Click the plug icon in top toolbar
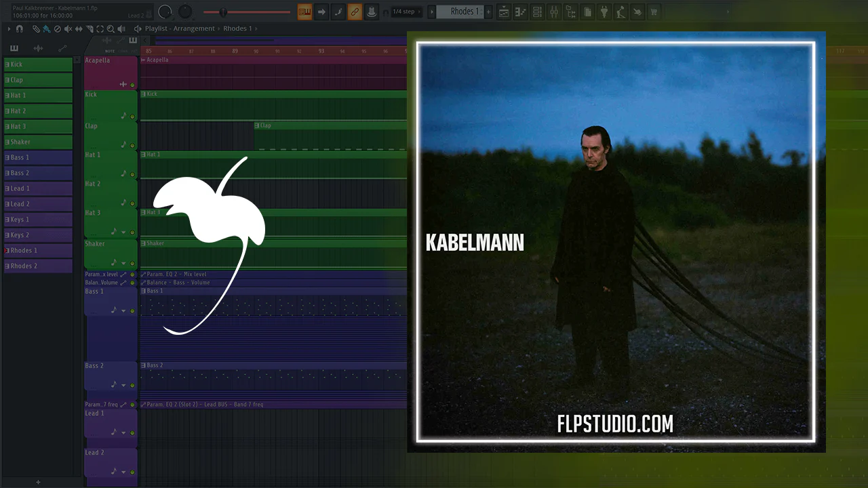The height and width of the screenshot is (488, 868). point(604,12)
